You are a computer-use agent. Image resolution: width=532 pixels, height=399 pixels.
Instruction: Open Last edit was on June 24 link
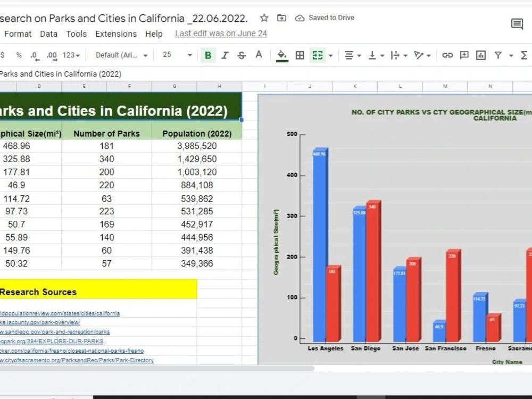(x=221, y=34)
